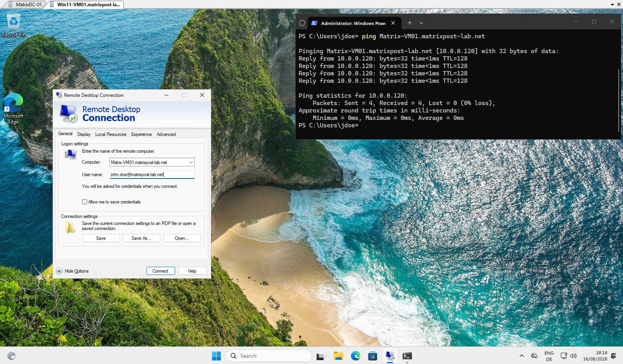Show hidden system tray icons chevron

522,356
